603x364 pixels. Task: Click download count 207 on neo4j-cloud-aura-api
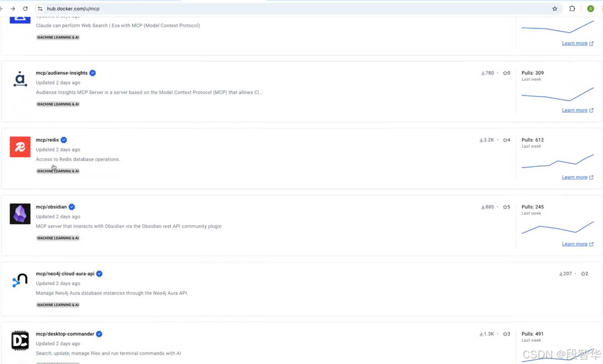click(566, 274)
